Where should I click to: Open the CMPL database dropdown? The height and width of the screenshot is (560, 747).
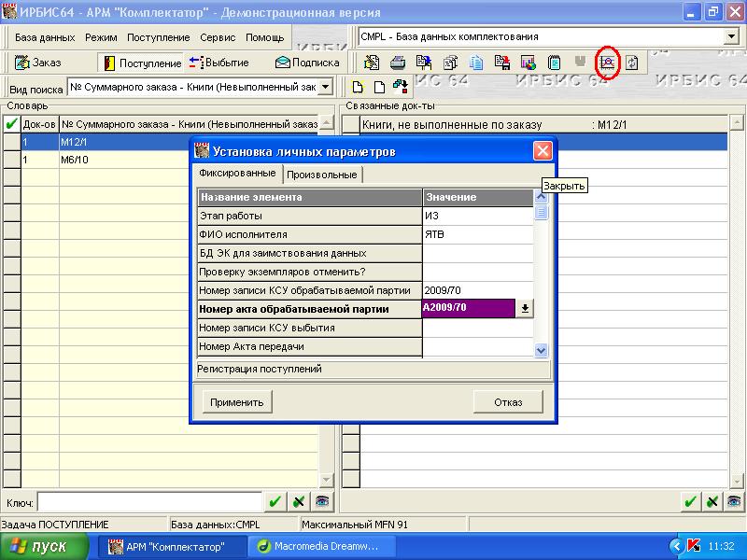[731, 36]
